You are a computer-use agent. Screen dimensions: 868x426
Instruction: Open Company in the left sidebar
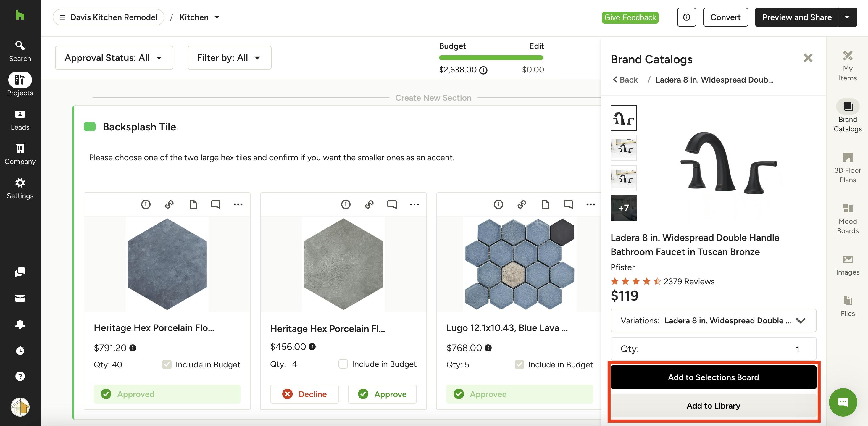click(20, 154)
